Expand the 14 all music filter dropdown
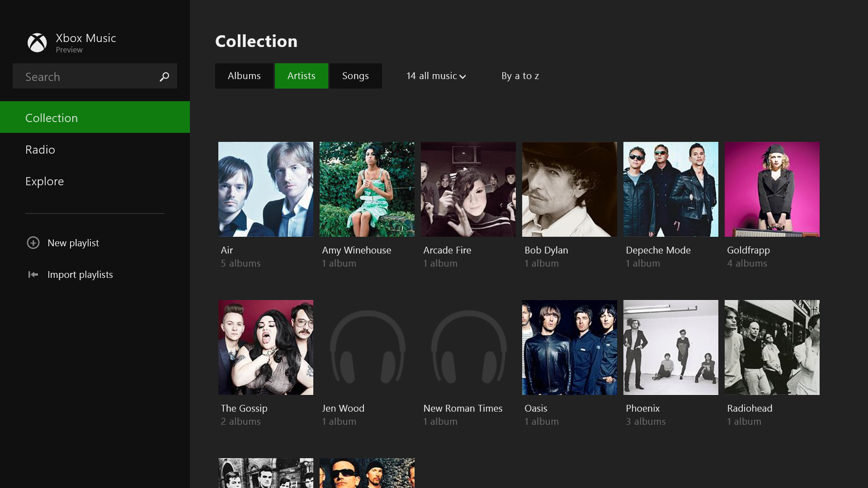Viewport: 868px width, 488px height. coord(436,76)
